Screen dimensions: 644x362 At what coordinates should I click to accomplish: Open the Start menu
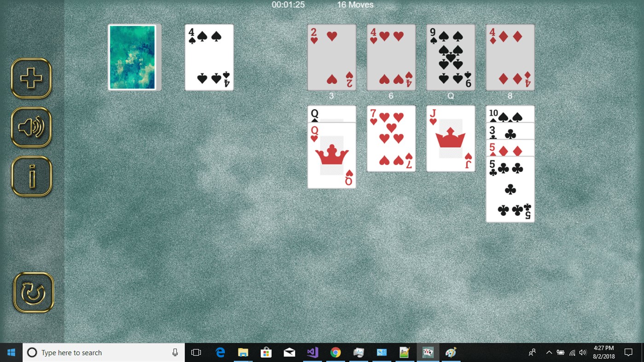pos(11,352)
